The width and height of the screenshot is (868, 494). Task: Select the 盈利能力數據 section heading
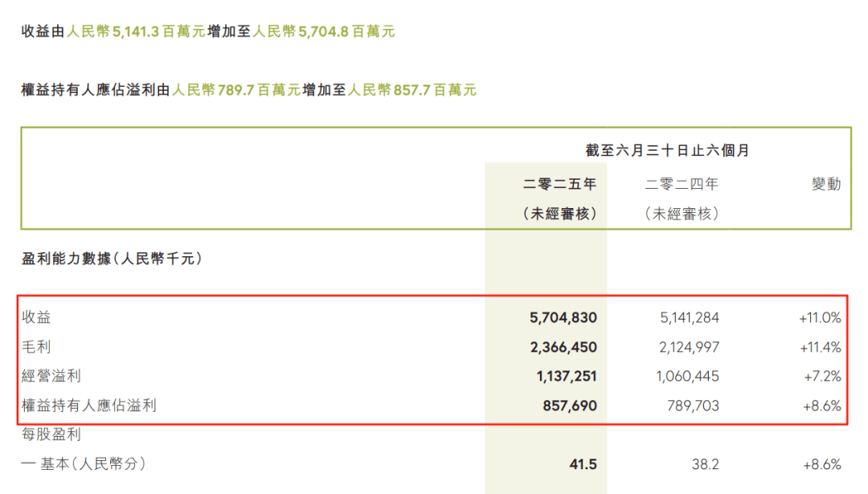click(111, 259)
